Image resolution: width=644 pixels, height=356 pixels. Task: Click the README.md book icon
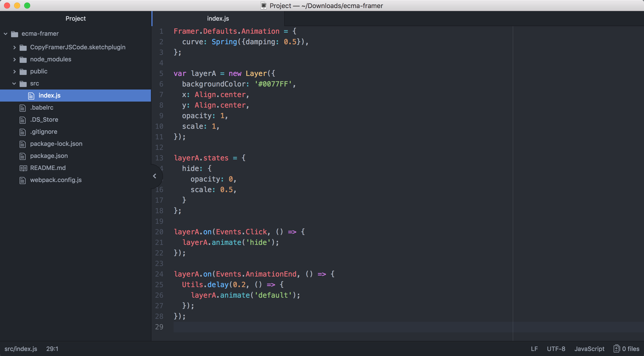[23, 168]
